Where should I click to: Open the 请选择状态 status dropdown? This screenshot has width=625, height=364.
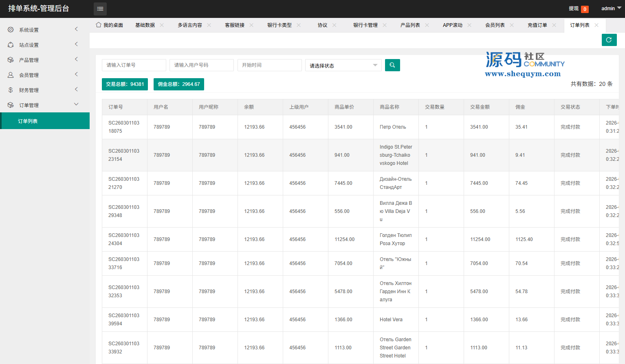coord(343,66)
